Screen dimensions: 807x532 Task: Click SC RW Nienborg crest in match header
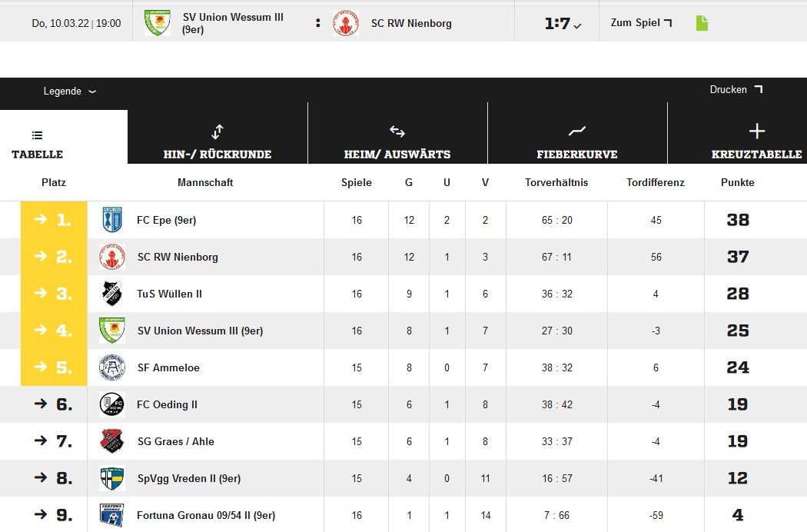(346, 23)
